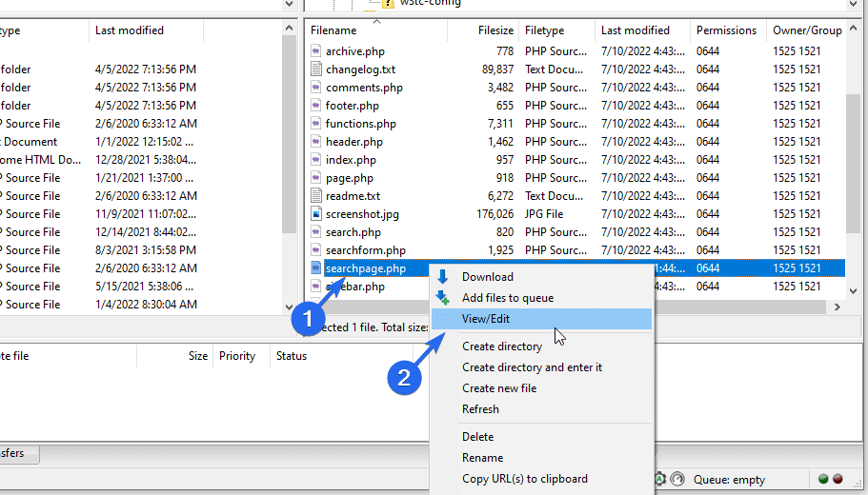Open the local directory path dropdown arrow
This screenshot has height=495, width=868.
[x=289, y=4]
